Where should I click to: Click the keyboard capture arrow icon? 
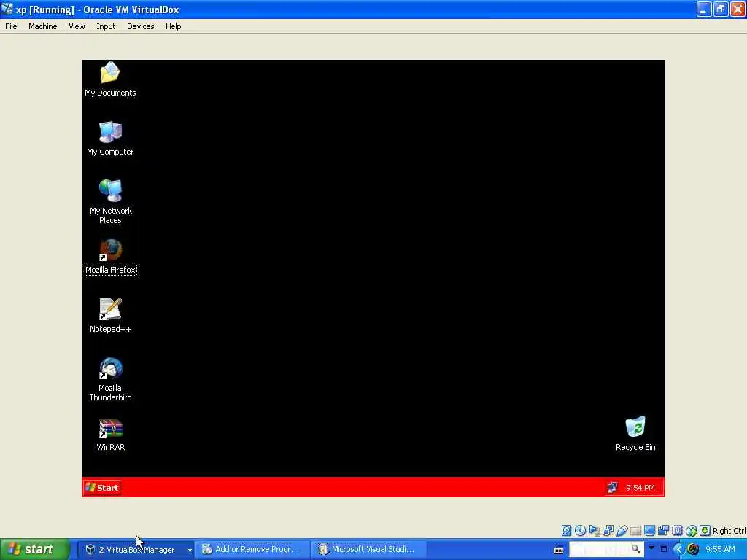point(705,531)
